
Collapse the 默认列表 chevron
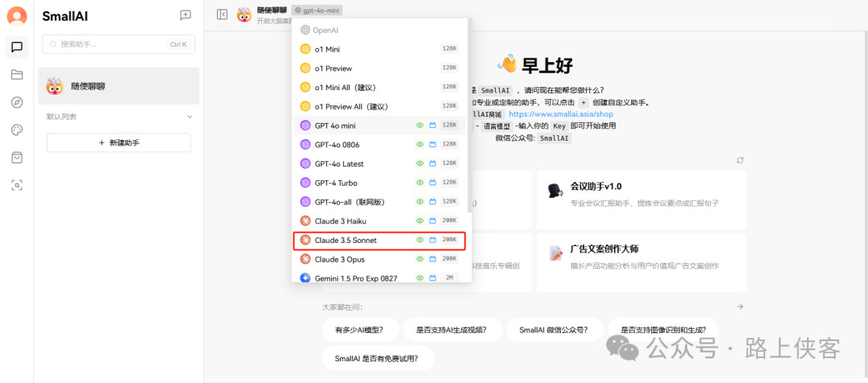[x=190, y=117]
